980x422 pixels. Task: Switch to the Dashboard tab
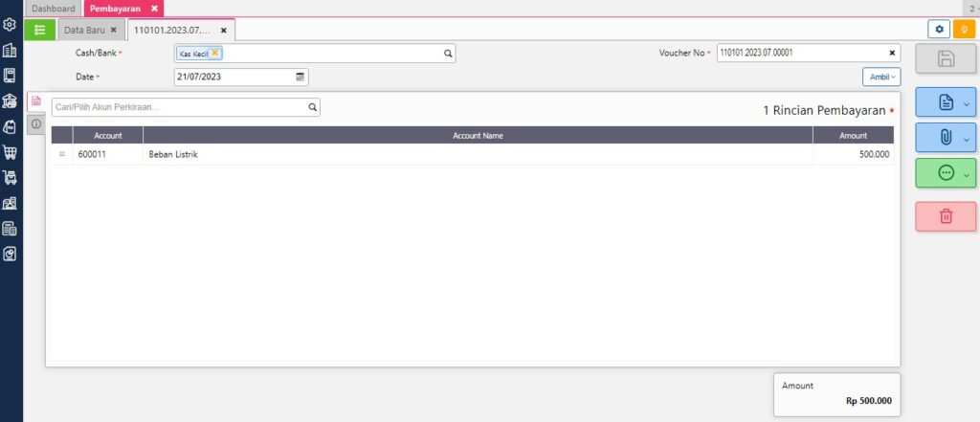click(x=54, y=9)
